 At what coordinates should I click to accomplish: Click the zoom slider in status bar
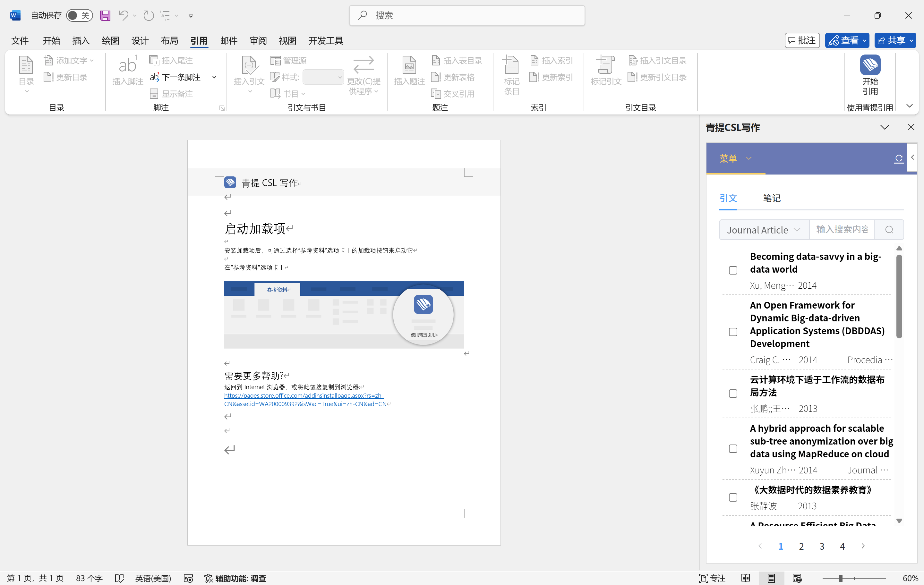(x=840, y=578)
